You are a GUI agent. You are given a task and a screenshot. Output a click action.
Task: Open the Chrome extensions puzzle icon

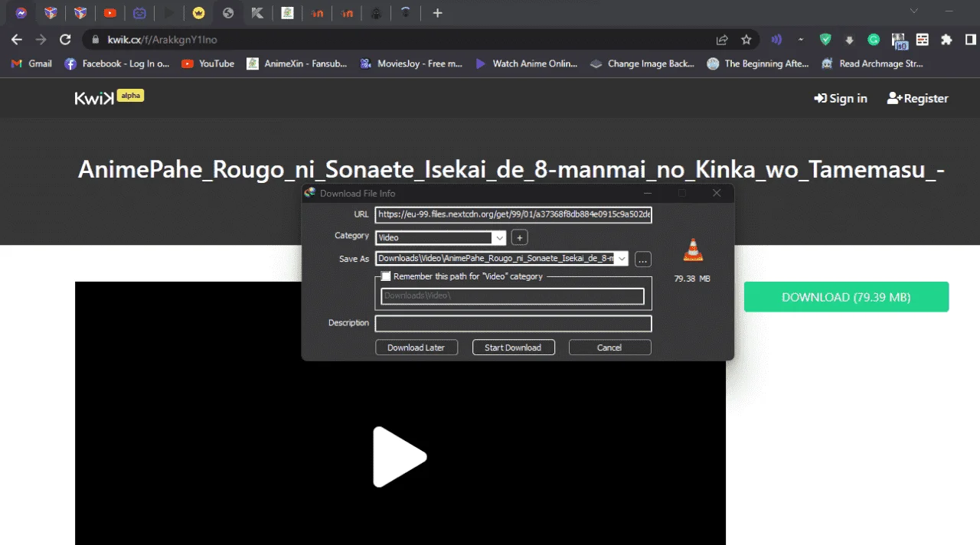pyautogui.click(x=946, y=40)
